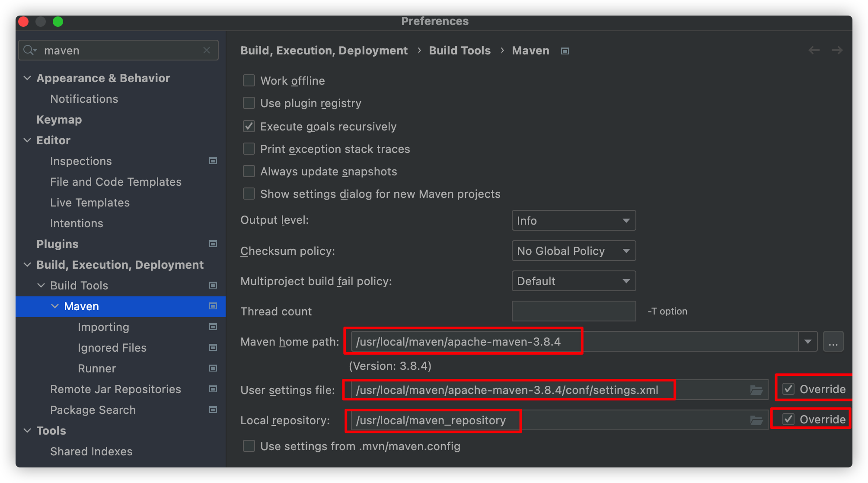The width and height of the screenshot is (868, 483).
Task: Check Show settings dialog for new Maven projects
Action: [x=249, y=194]
